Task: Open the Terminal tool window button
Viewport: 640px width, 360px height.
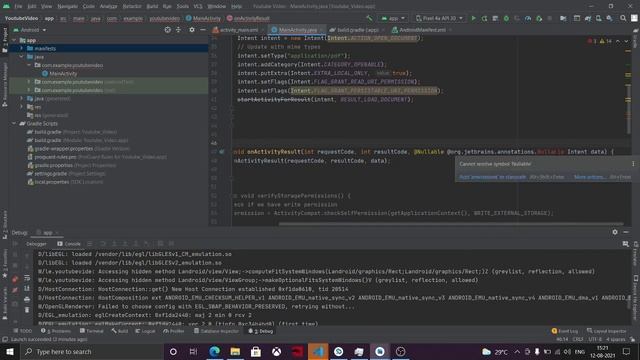Action: pos(92,331)
